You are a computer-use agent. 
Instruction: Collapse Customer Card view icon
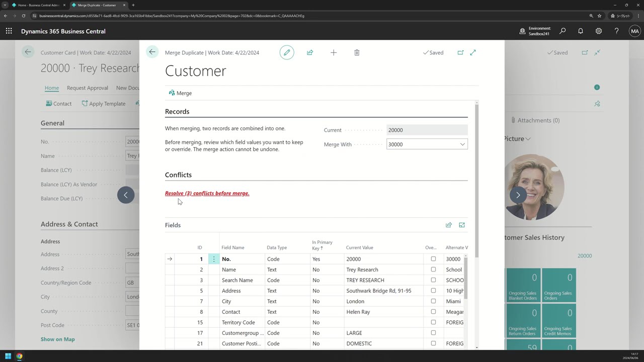(x=597, y=52)
